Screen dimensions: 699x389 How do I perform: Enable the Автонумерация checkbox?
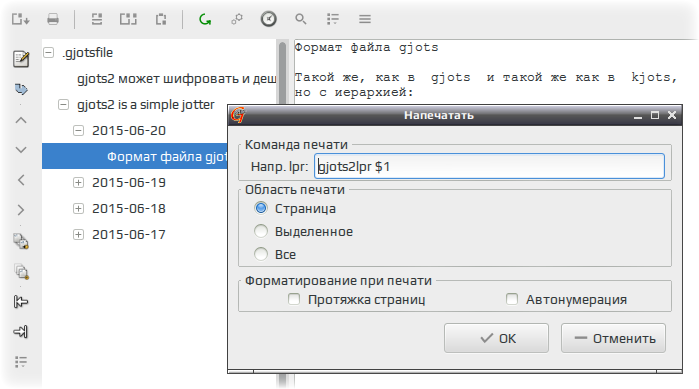(x=512, y=299)
